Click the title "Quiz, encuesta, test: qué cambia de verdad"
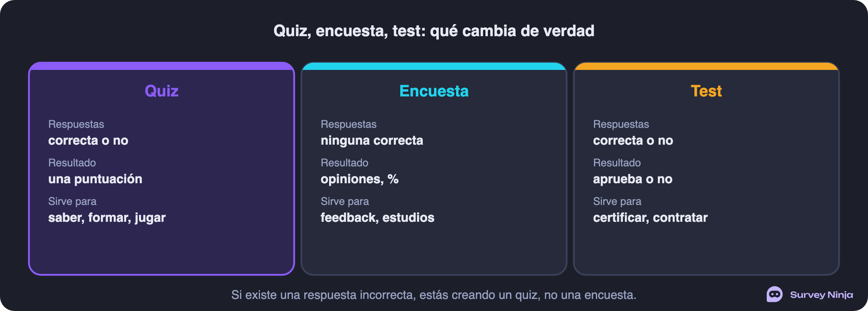The width and height of the screenshot is (868, 311). pyautogui.click(x=434, y=31)
